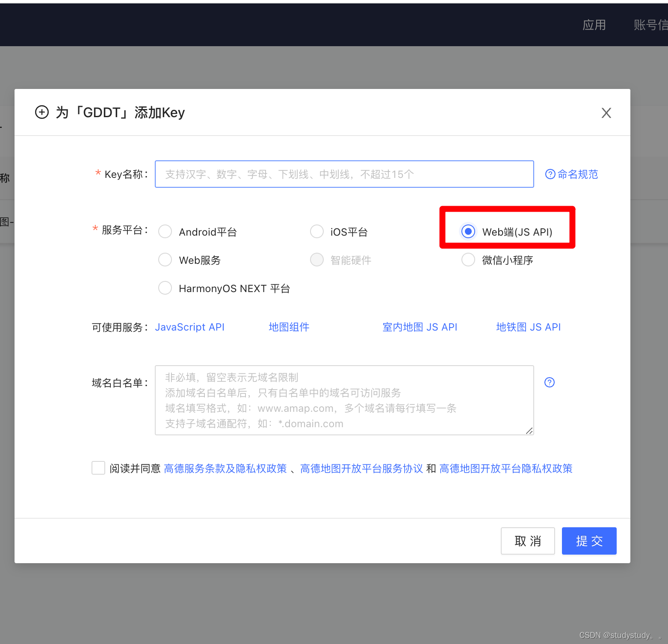Open 账号信息 in the top navigation bar

650,25
